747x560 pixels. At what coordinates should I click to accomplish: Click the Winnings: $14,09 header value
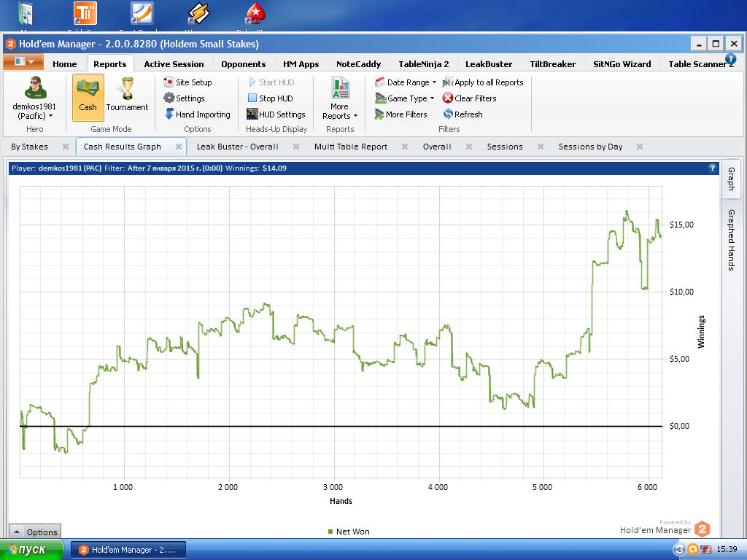tap(256, 168)
